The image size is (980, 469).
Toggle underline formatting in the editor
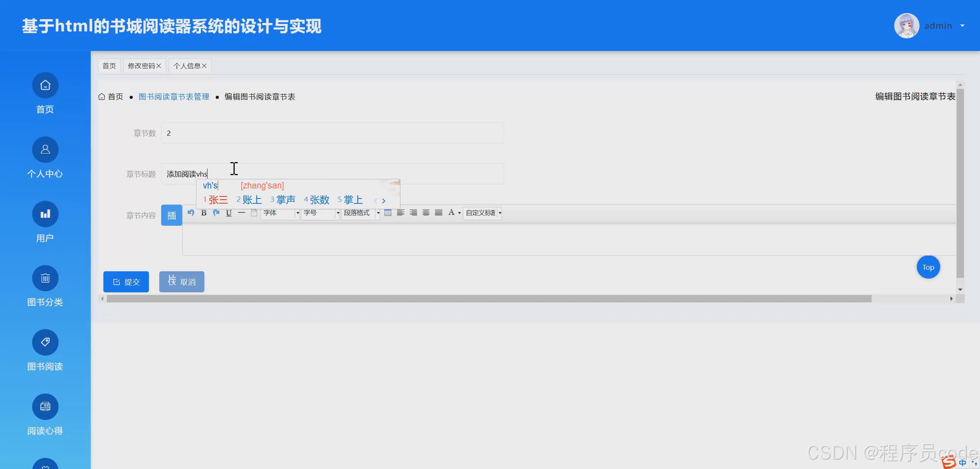point(229,213)
